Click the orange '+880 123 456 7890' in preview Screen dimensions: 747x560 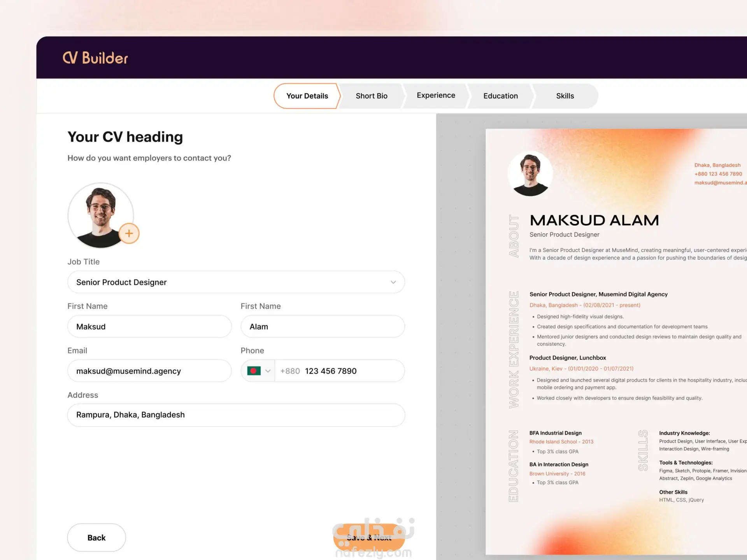click(718, 174)
